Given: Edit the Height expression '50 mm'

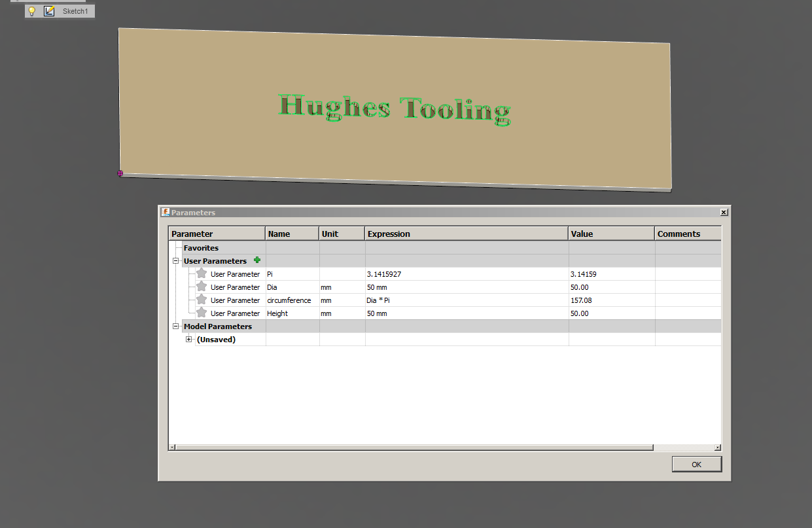Looking at the screenshot, I should point(467,313).
